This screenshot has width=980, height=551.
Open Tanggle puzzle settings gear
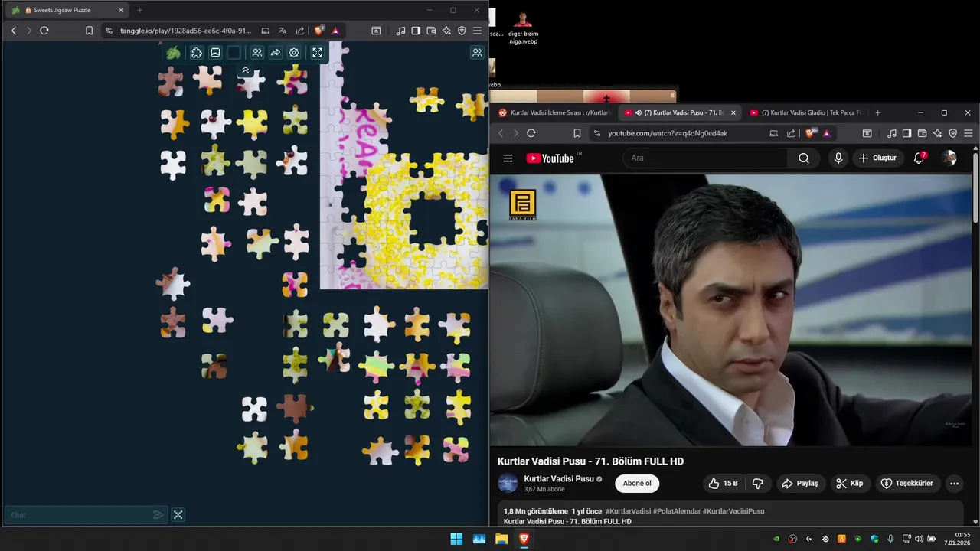[x=294, y=53]
